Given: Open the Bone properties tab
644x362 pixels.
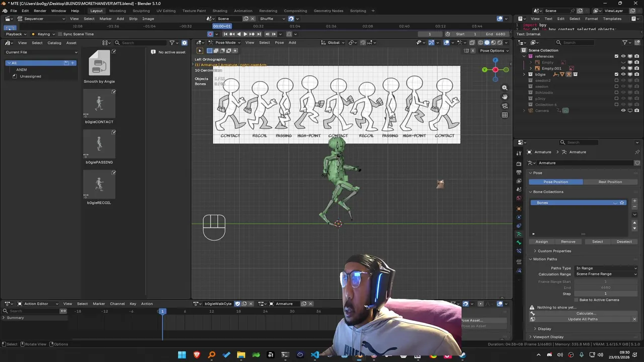Looking at the screenshot, I should [x=519, y=243].
